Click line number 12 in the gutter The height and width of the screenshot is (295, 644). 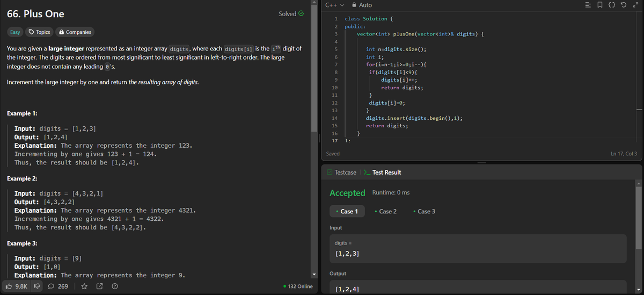coord(334,103)
